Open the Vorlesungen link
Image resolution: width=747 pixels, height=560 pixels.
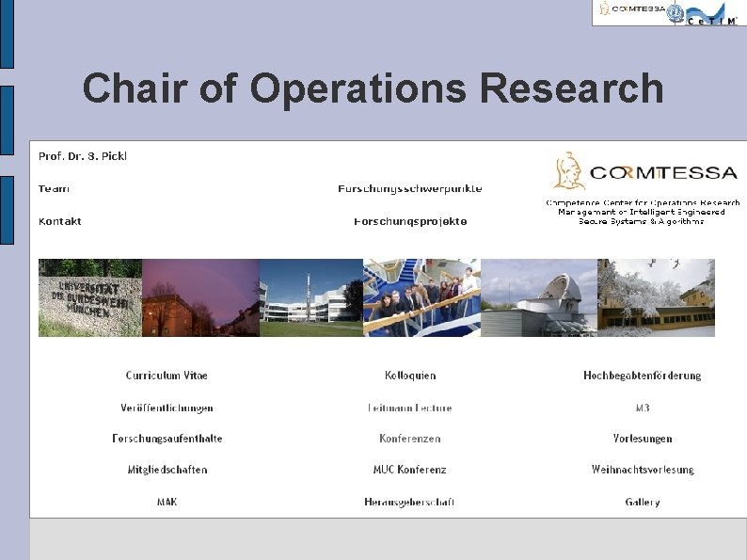coord(643,439)
